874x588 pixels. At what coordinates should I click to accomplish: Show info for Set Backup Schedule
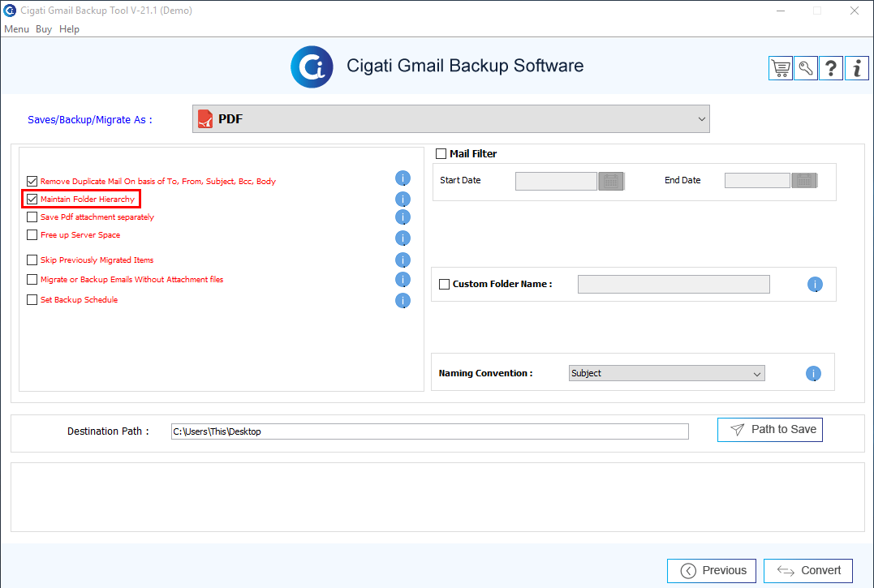click(x=403, y=301)
